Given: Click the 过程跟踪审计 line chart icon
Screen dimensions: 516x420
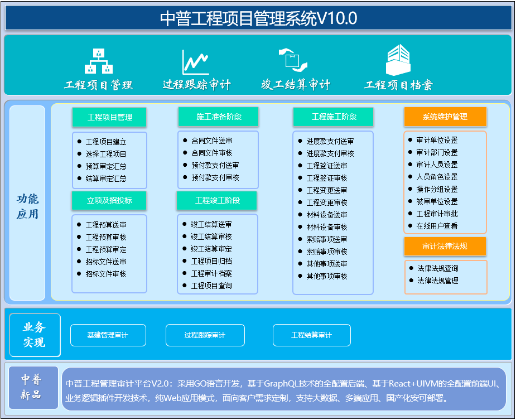Looking at the screenshot, I should [x=196, y=62].
